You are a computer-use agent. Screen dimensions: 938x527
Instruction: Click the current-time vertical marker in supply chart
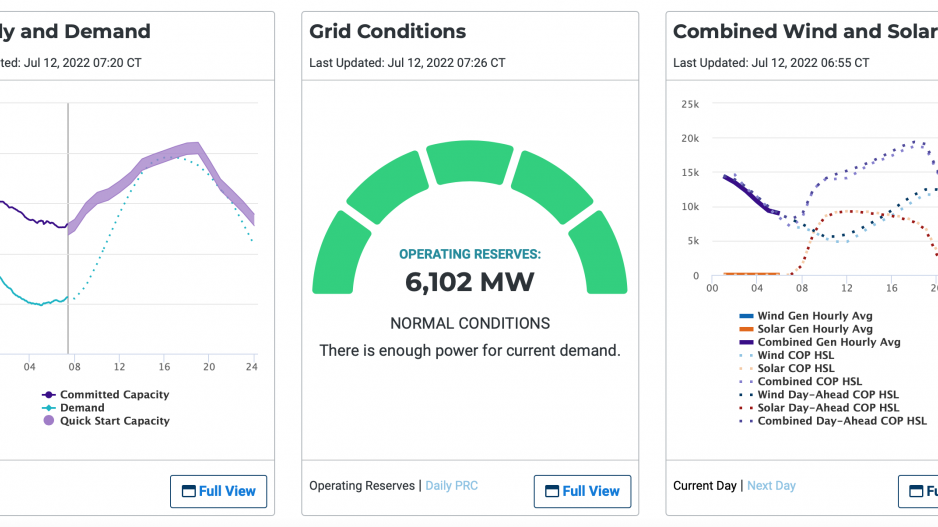tap(68, 229)
